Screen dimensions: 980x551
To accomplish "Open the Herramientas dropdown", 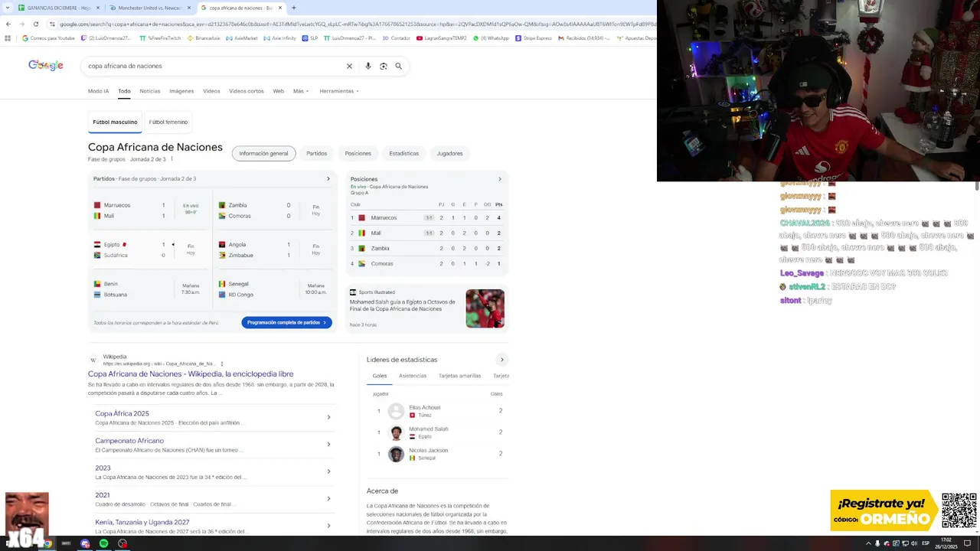I will click(x=339, y=91).
